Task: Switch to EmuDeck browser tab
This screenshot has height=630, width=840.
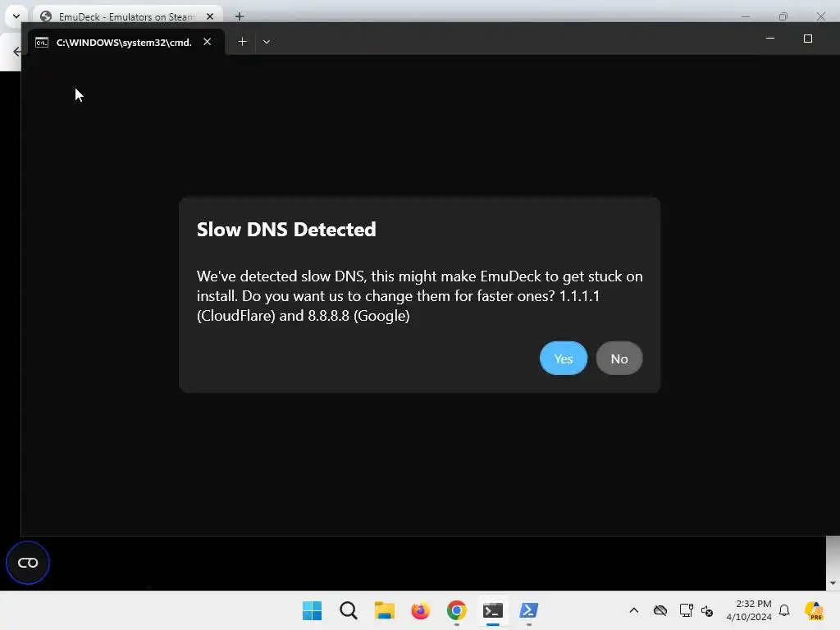Action: tap(126, 16)
